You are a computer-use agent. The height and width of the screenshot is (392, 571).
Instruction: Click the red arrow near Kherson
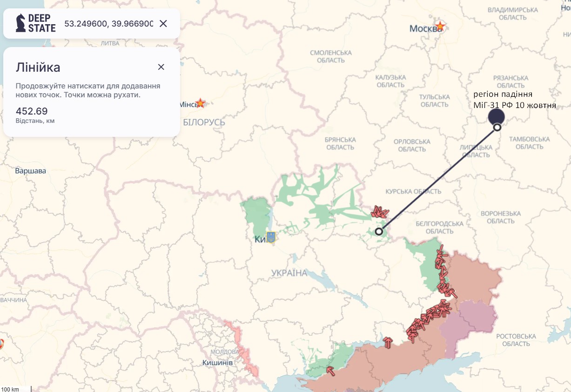point(330,371)
